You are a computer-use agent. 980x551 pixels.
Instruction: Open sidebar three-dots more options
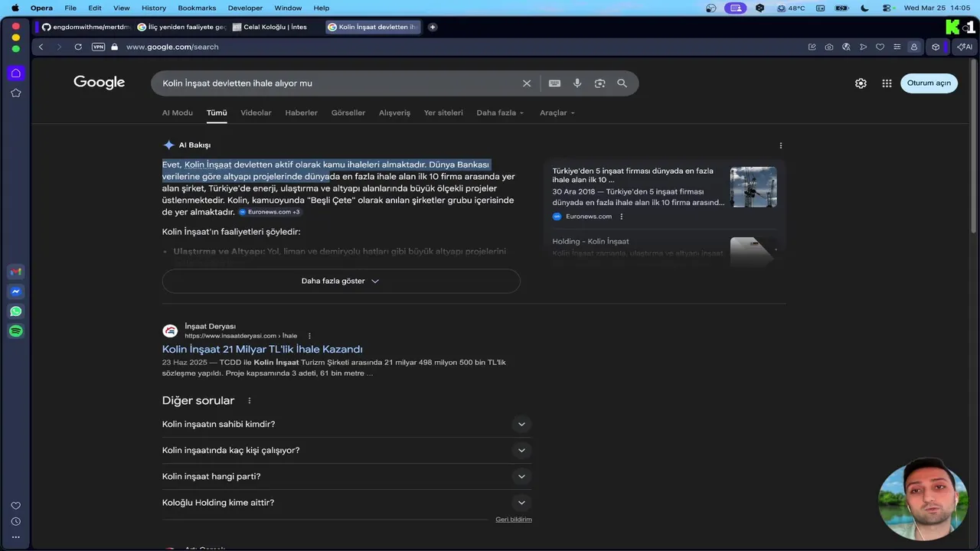(x=15, y=537)
